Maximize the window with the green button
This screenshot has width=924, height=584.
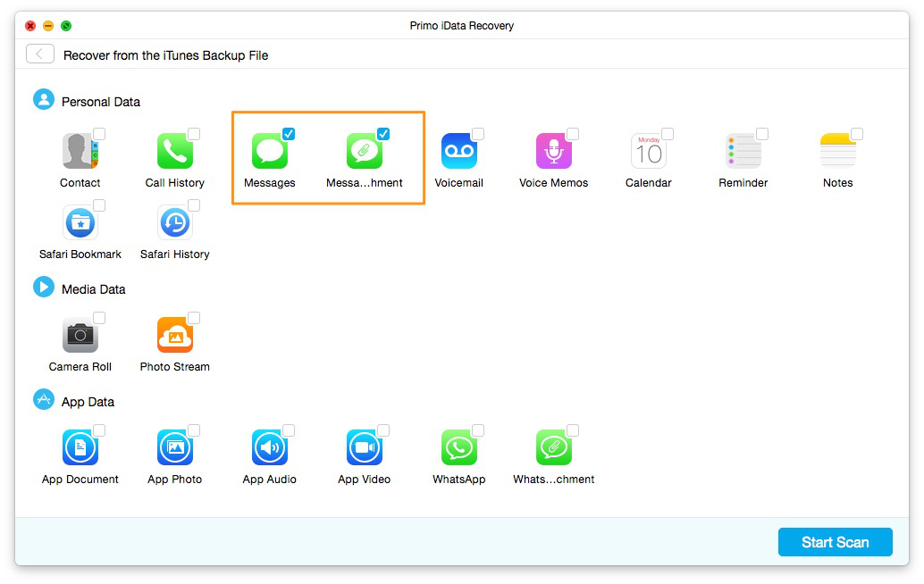(x=66, y=26)
